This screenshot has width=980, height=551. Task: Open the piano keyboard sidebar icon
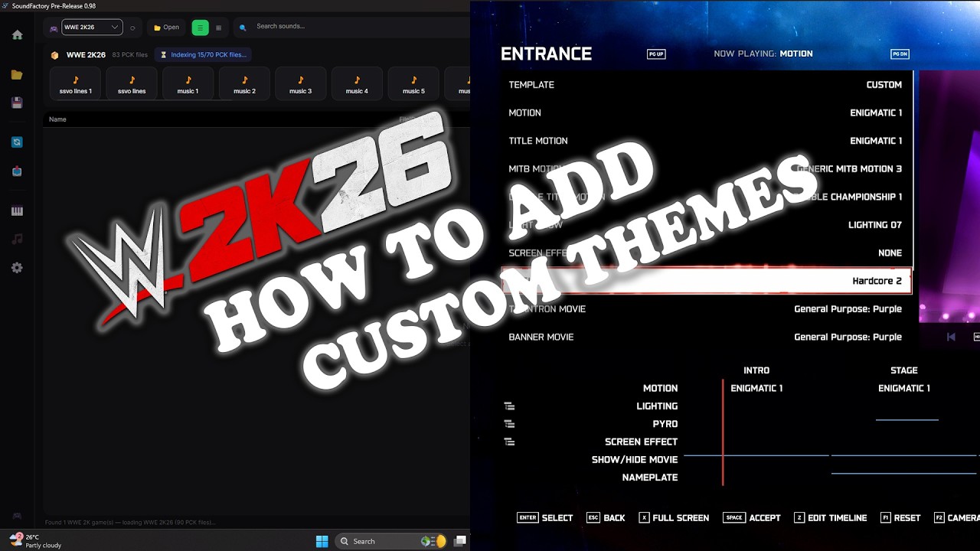pos(17,211)
